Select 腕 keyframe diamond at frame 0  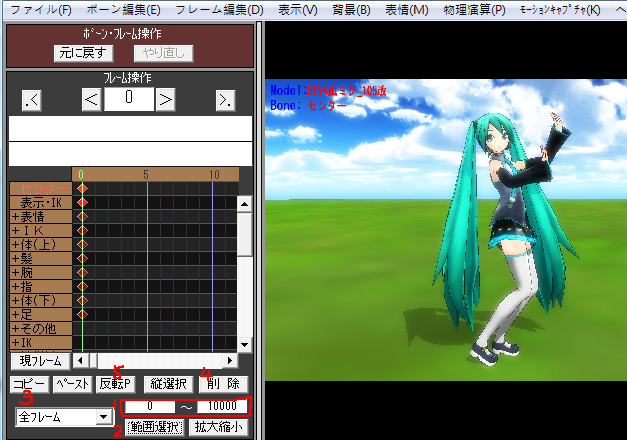click(x=82, y=272)
